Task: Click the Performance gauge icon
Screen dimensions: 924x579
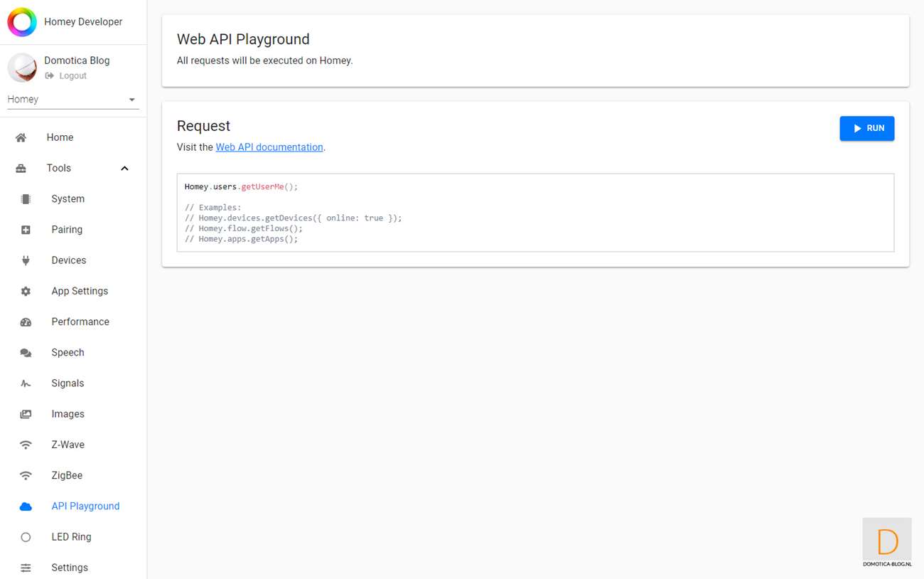Action: [x=26, y=322]
